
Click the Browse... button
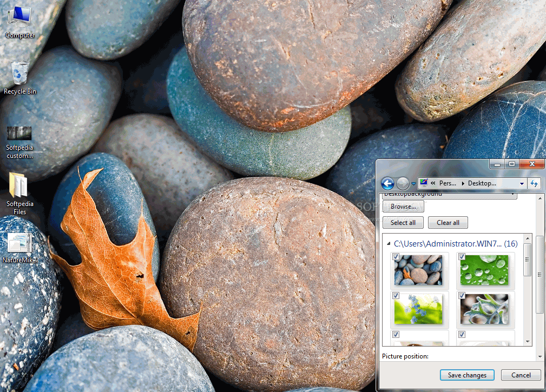(x=403, y=207)
